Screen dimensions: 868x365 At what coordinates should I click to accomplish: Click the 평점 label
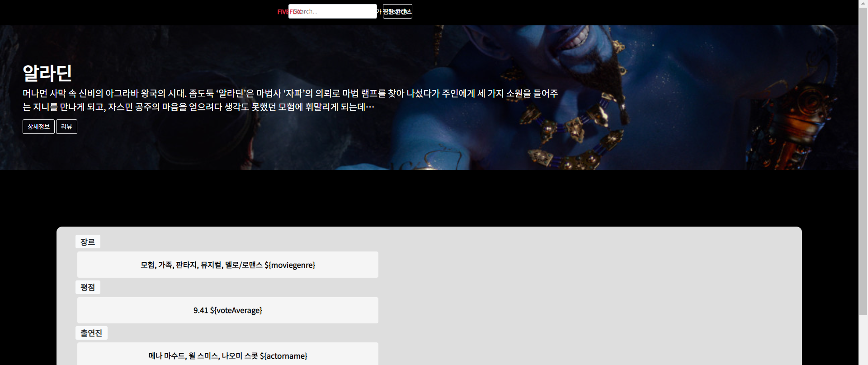(88, 287)
